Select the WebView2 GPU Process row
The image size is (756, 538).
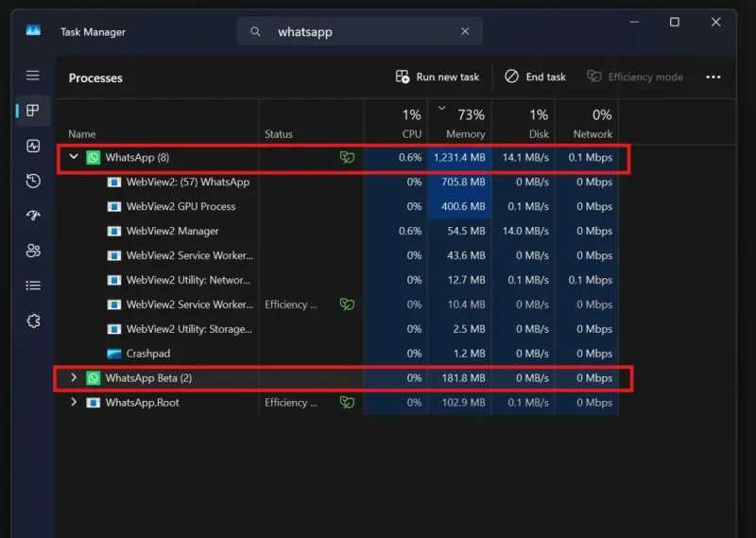180,206
